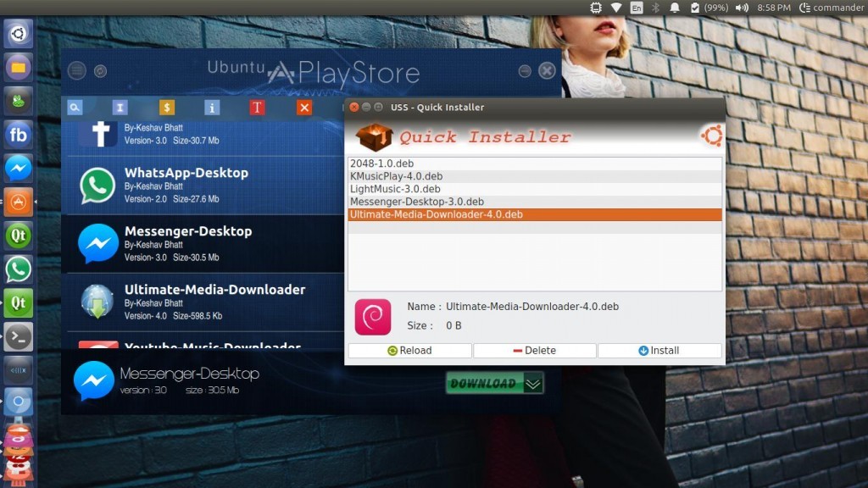
Task: Open the sound volume indicator menu
Action: point(742,8)
